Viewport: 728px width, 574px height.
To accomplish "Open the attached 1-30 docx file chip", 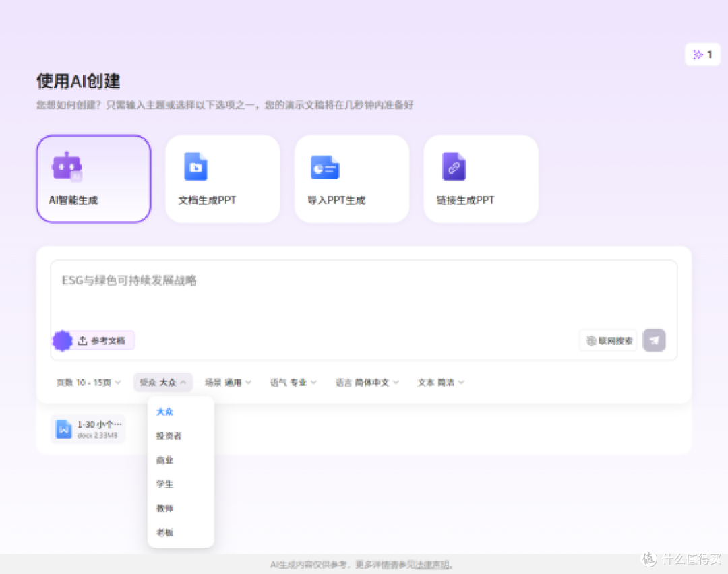I will point(88,429).
